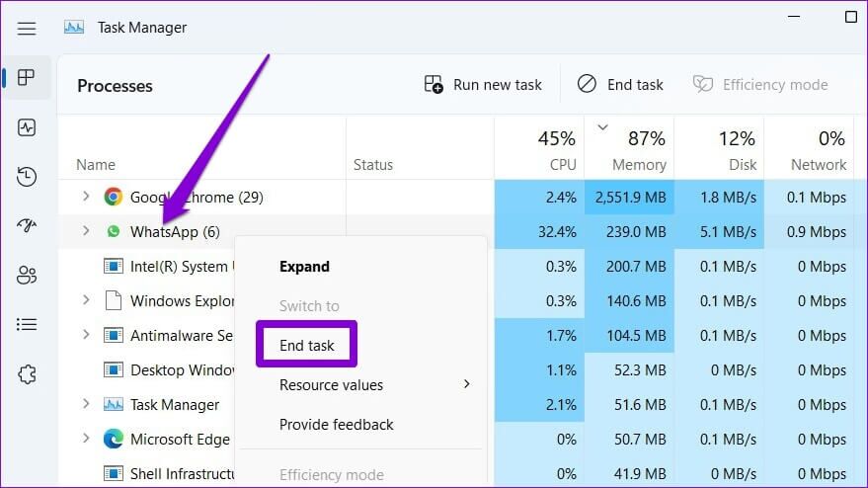Click End task in the toolbar

pyautogui.click(x=620, y=85)
